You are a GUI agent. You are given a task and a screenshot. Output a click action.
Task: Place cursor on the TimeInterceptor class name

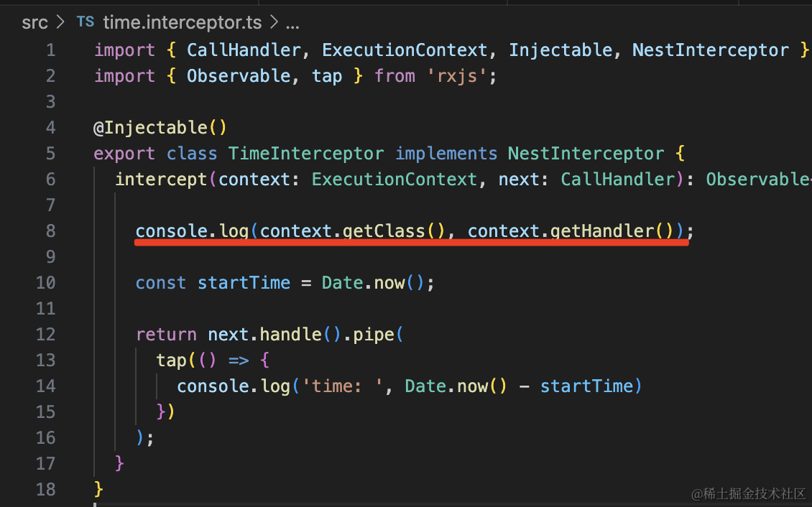tap(306, 154)
